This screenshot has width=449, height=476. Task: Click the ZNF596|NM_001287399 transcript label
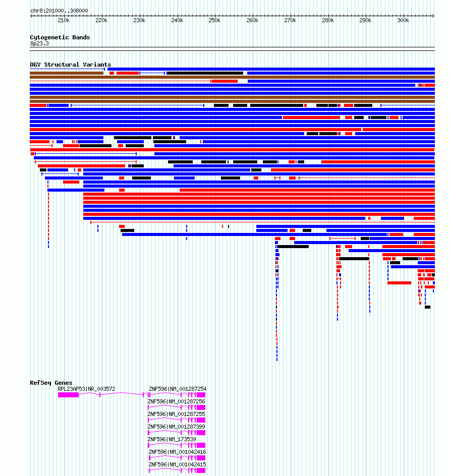(176, 427)
